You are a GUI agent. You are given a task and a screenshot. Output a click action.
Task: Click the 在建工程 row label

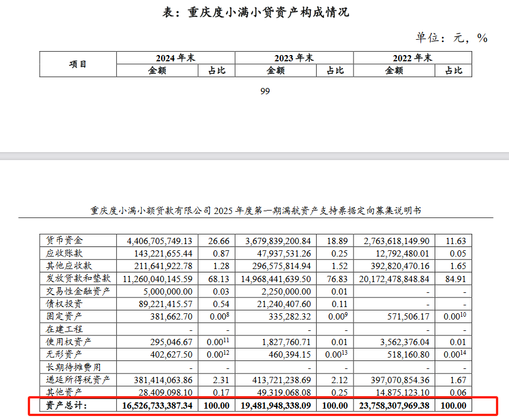click(x=64, y=329)
